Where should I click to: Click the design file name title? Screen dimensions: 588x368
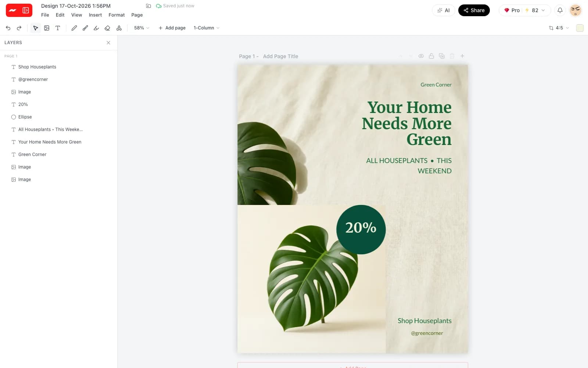click(76, 6)
